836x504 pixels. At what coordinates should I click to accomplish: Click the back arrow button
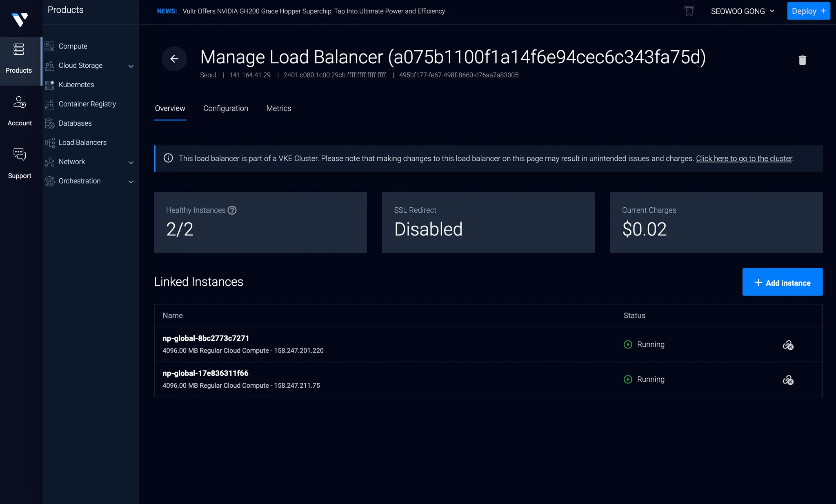pyautogui.click(x=174, y=59)
